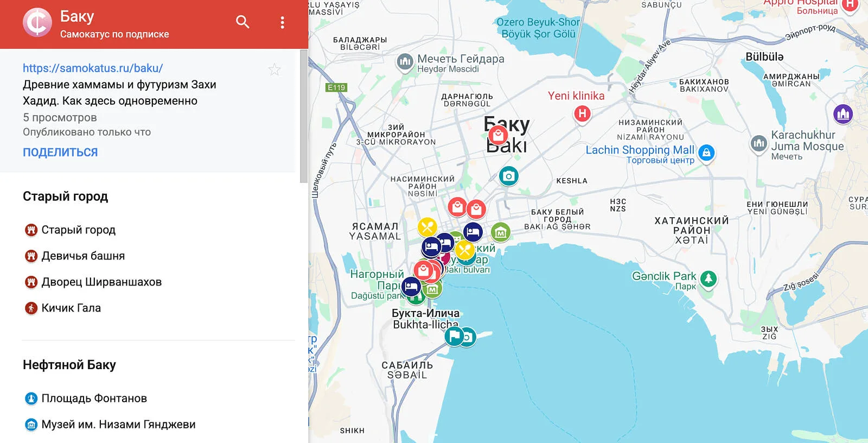
Task: Select Старый город in the places list
Action: [x=78, y=230]
